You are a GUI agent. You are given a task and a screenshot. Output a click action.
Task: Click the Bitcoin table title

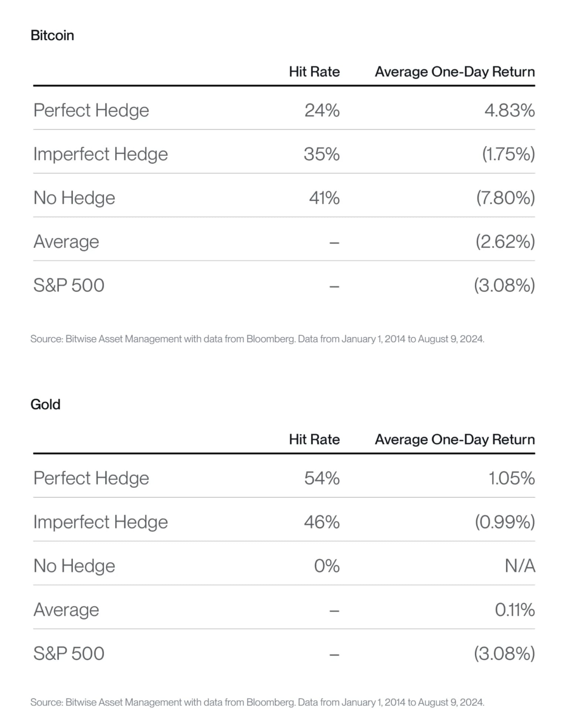52,35
